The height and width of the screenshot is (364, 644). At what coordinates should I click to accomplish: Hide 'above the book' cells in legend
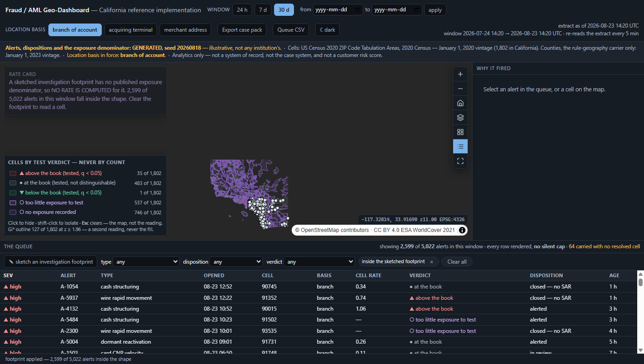[85, 173]
